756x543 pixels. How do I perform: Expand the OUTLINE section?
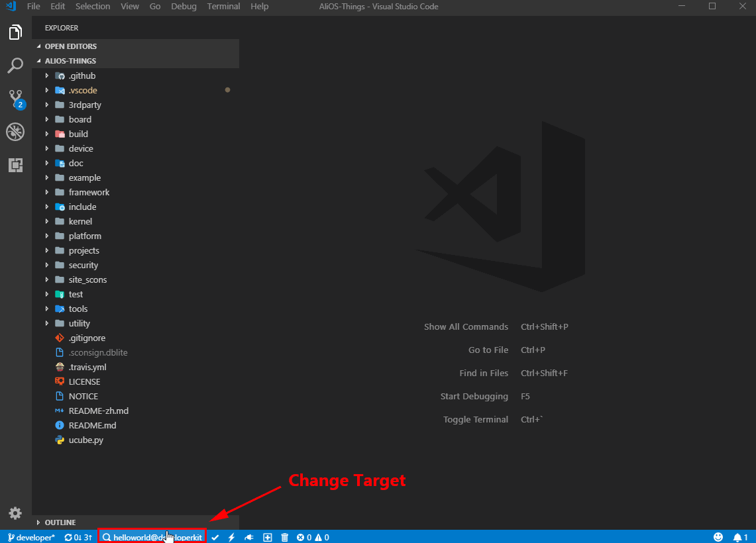point(135,522)
